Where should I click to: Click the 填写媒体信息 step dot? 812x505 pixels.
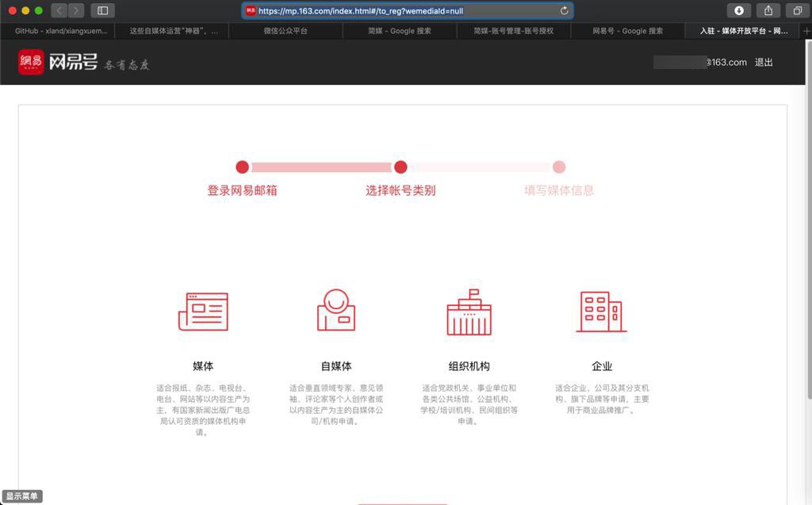(x=559, y=166)
